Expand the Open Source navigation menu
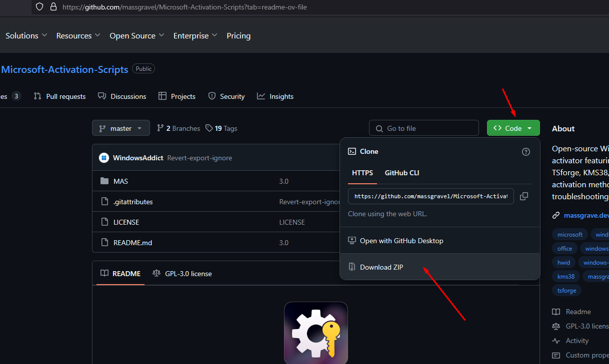 coord(136,36)
